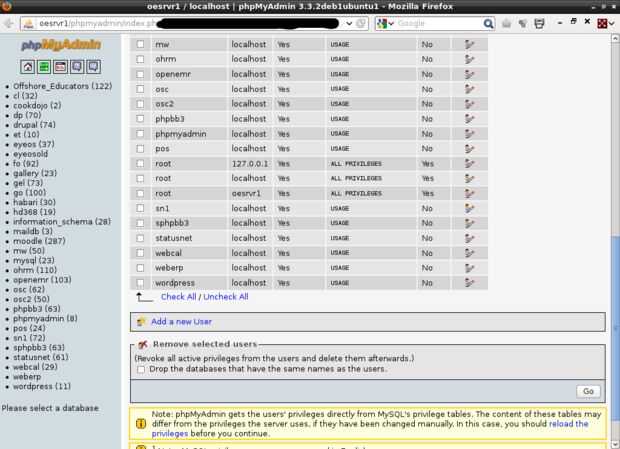The width and height of the screenshot is (620, 449).
Task: Click the printer icon in Firefox toolbar
Action: pyautogui.click(x=539, y=24)
